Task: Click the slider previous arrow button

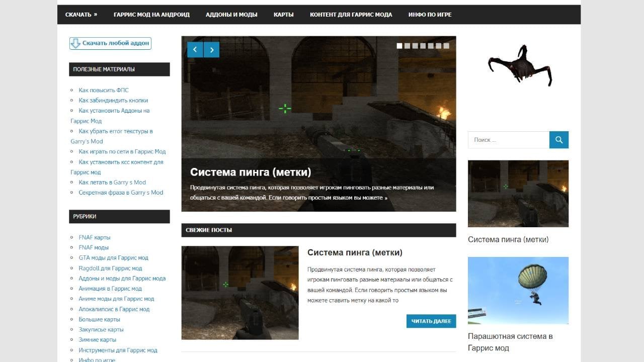Action: point(195,50)
